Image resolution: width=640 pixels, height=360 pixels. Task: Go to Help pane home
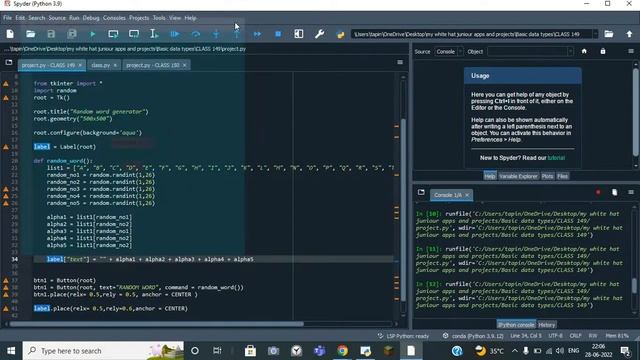click(584, 51)
